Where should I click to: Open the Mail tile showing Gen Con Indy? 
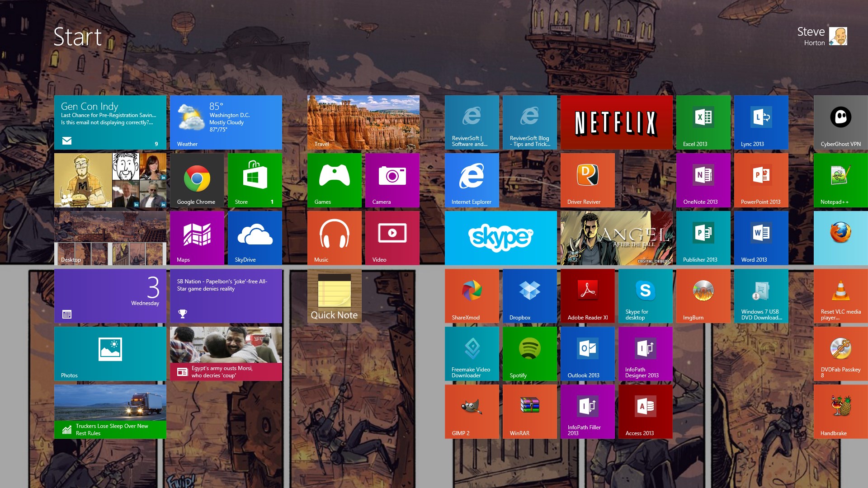tap(110, 122)
